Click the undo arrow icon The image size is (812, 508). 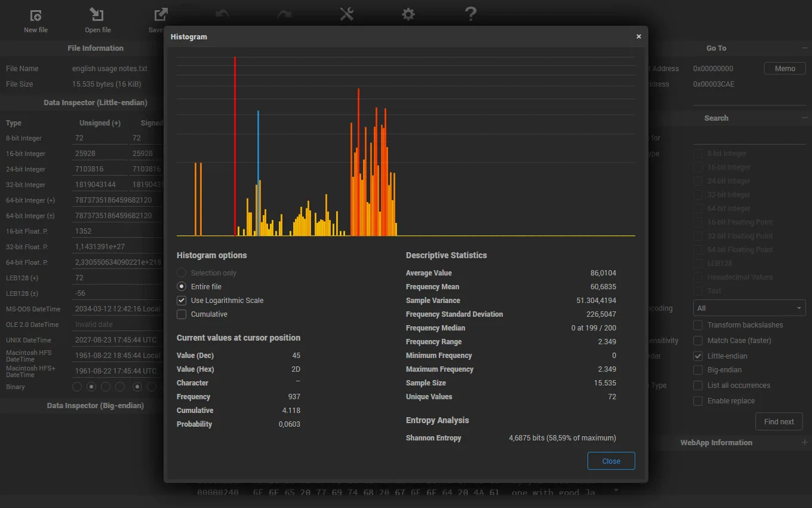pyautogui.click(x=222, y=14)
